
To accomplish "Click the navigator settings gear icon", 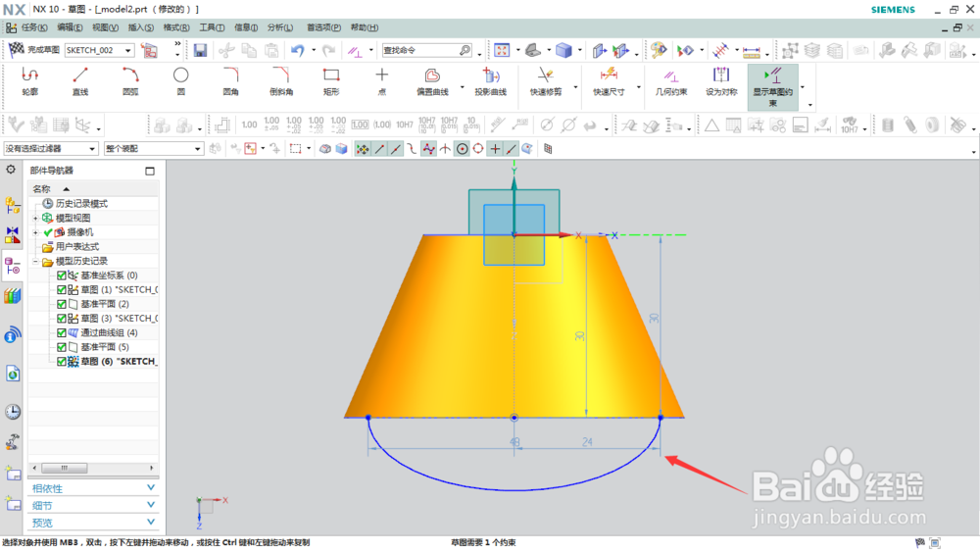I will click(11, 170).
